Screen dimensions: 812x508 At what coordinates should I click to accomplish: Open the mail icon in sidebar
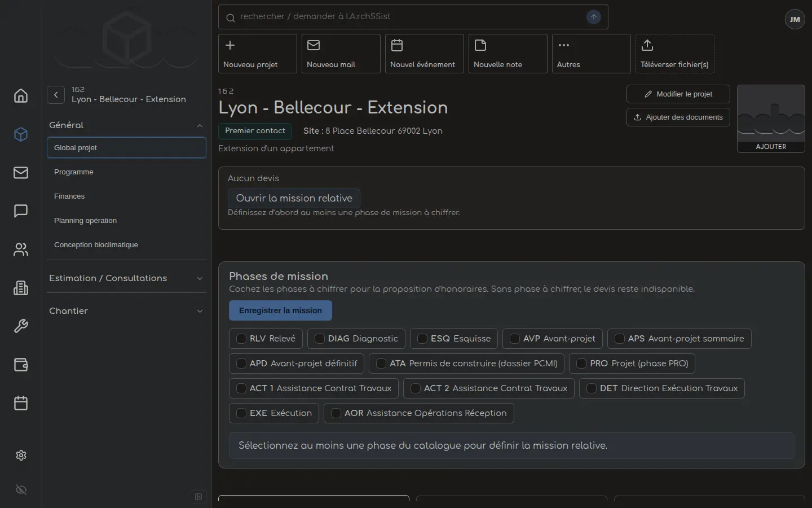click(x=21, y=173)
